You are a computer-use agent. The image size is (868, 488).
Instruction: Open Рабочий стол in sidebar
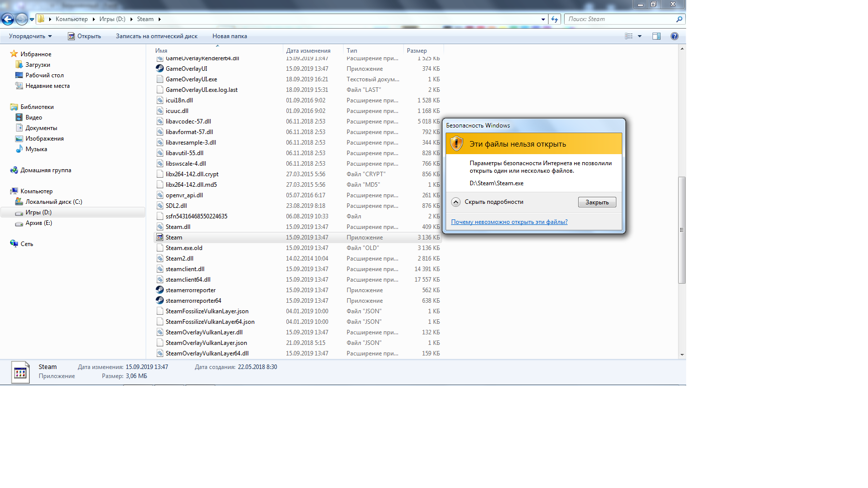pyautogui.click(x=44, y=75)
